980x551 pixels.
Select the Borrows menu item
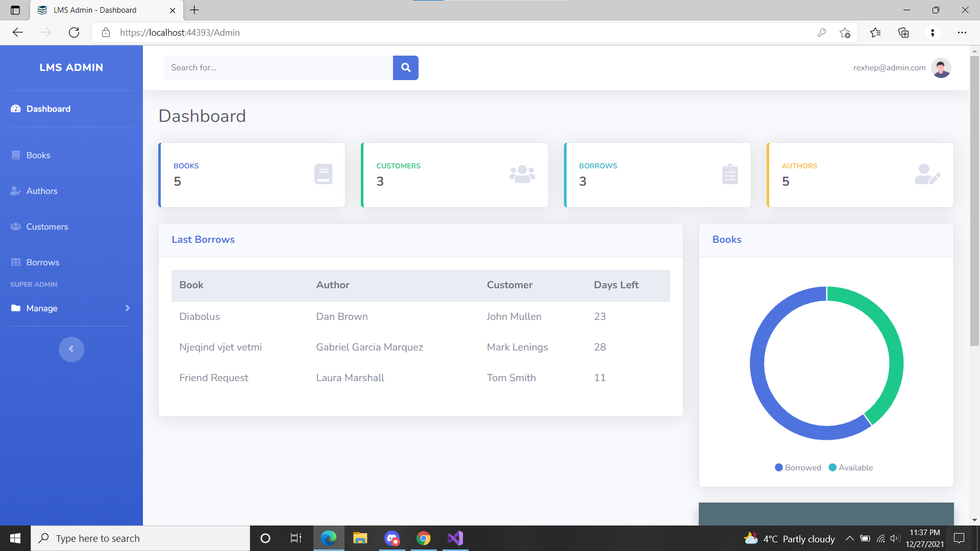43,262
